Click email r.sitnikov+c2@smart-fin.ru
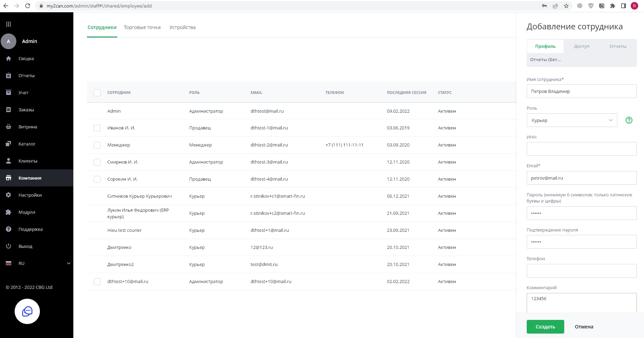644x338 pixels. 278,213
